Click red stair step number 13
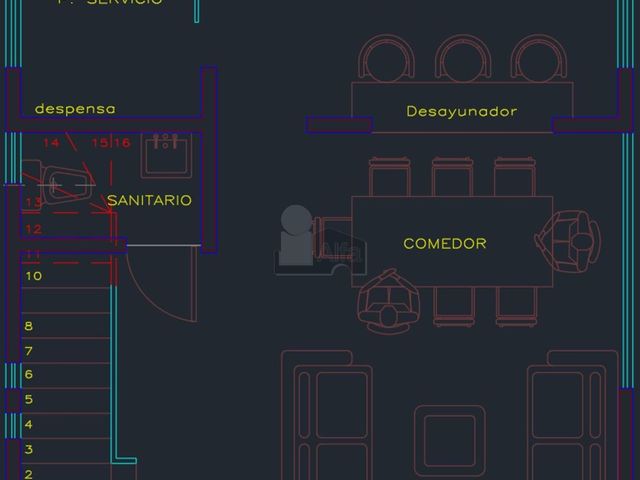Image resolution: width=640 pixels, height=480 pixels. pyautogui.click(x=34, y=202)
